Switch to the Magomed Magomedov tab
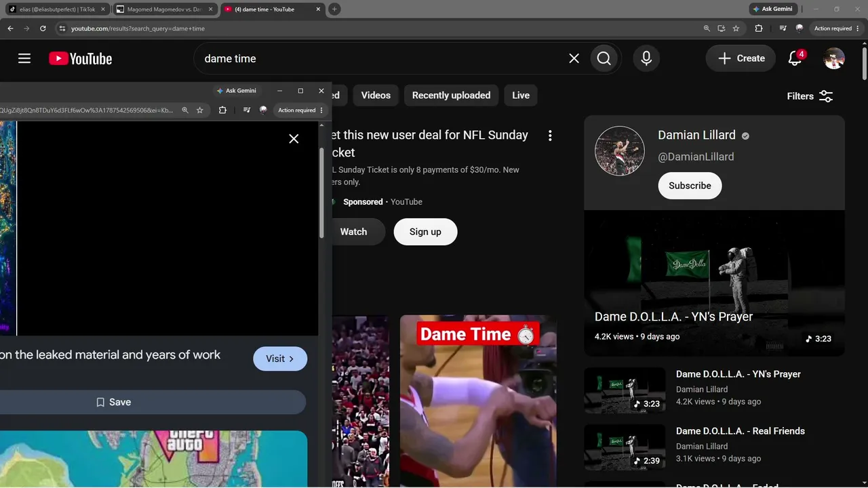The height and width of the screenshot is (488, 868). click(164, 9)
